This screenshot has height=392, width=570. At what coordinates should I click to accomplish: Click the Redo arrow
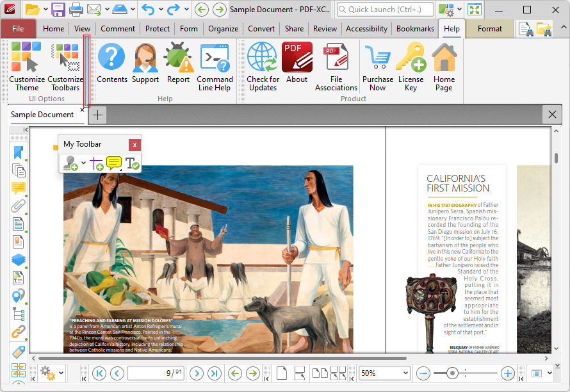pyautogui.click(x=174, y=10)
